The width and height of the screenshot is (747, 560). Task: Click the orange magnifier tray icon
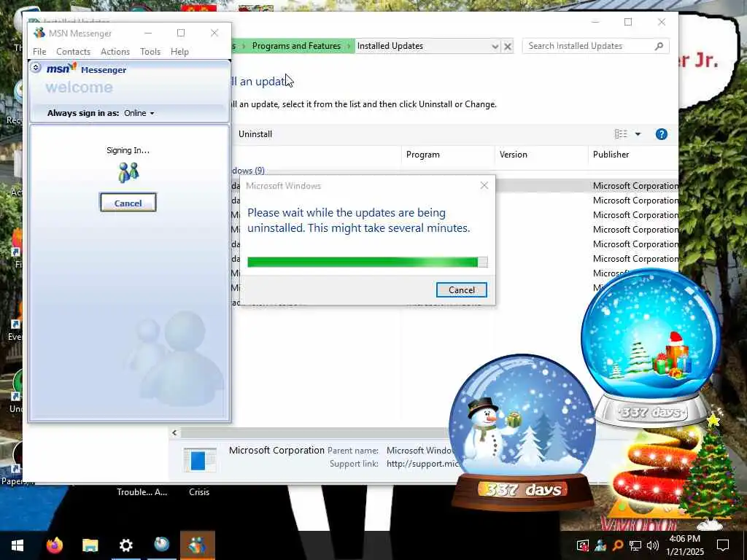click(x=617, y=545)
